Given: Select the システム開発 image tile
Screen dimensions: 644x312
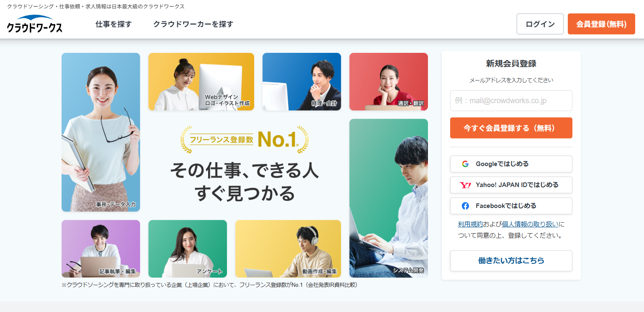Looking at the screenshot, I should (x=389, y=198).
